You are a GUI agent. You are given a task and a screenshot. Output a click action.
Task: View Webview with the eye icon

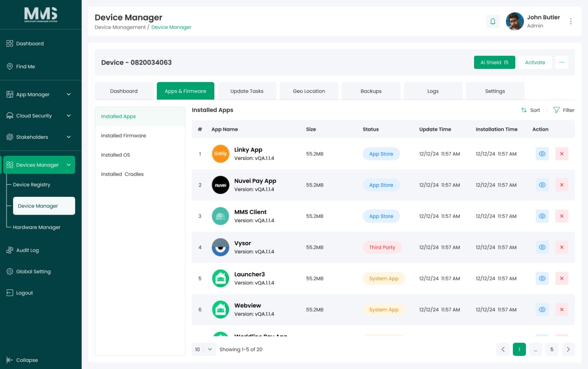click(542, 309)
